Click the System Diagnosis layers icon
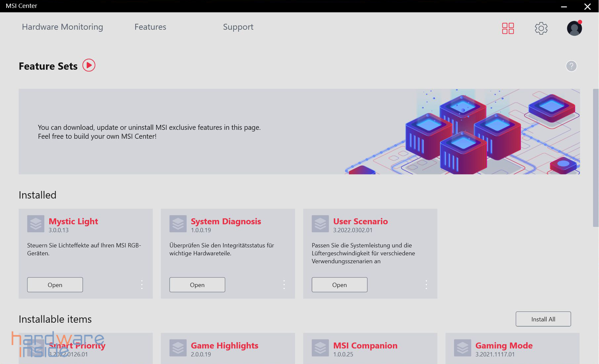The width and height of the screenshot is (599, 364). coord(178,224)
